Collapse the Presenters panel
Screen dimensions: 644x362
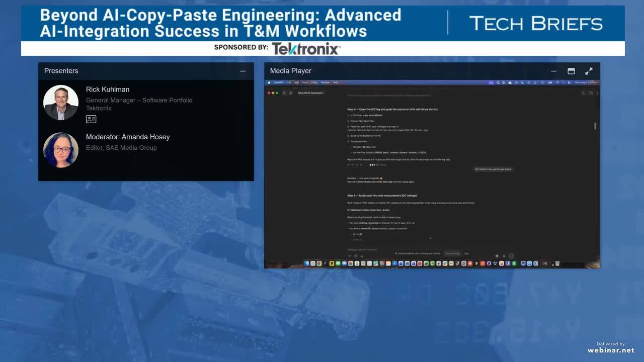pos(243,71)
